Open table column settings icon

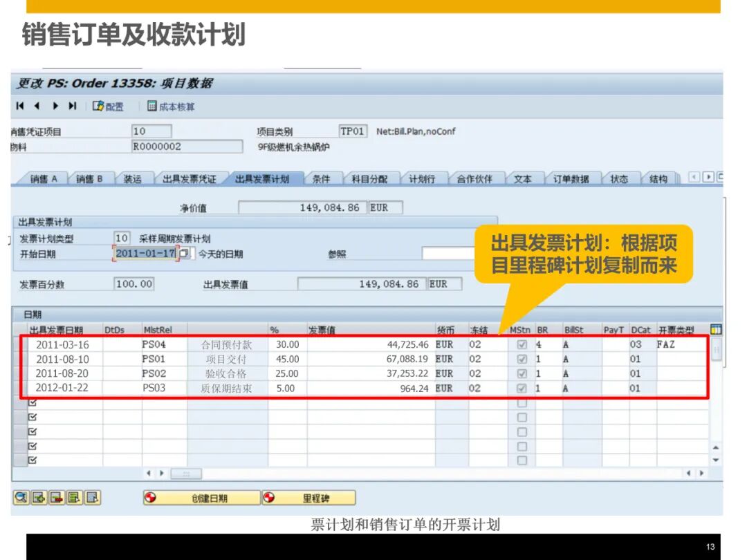(x=716, y=330)
